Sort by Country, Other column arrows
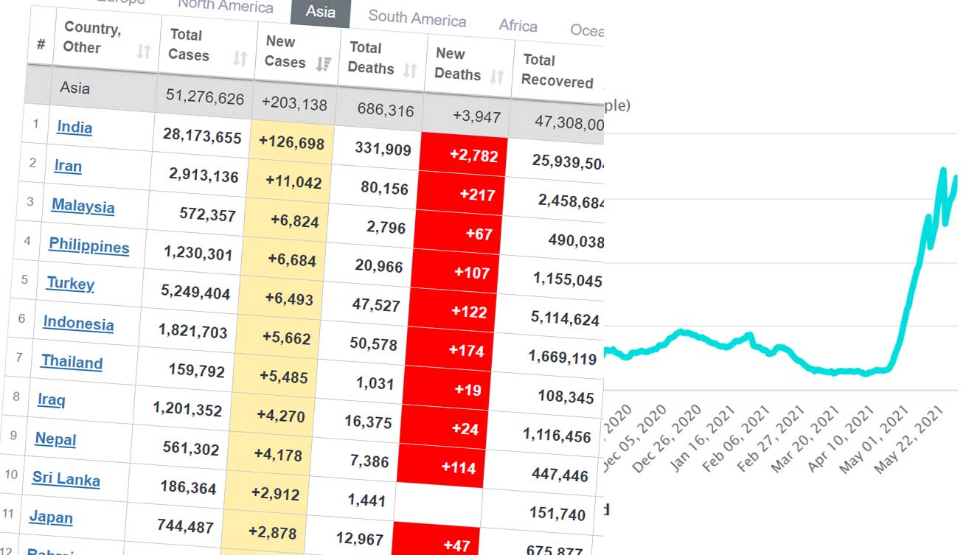The width and height of the screenshot is (980, 555). point(144,51)
